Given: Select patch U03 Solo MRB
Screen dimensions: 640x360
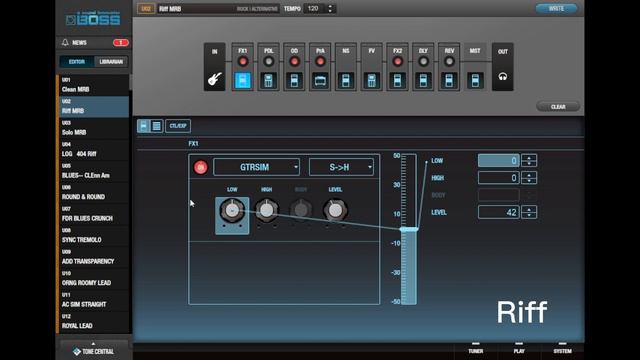Looking at the screenshot, I should point(93,128).
